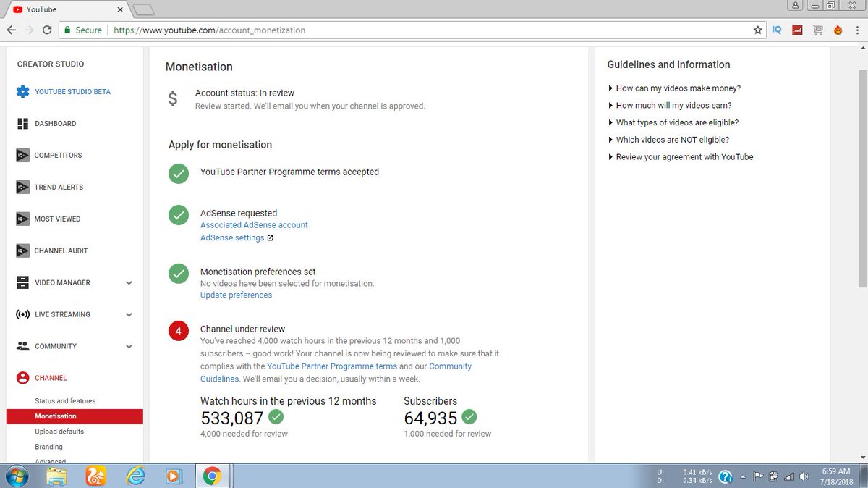Open the shopping cart extension icon
The image size is (868, 488).
818,30
